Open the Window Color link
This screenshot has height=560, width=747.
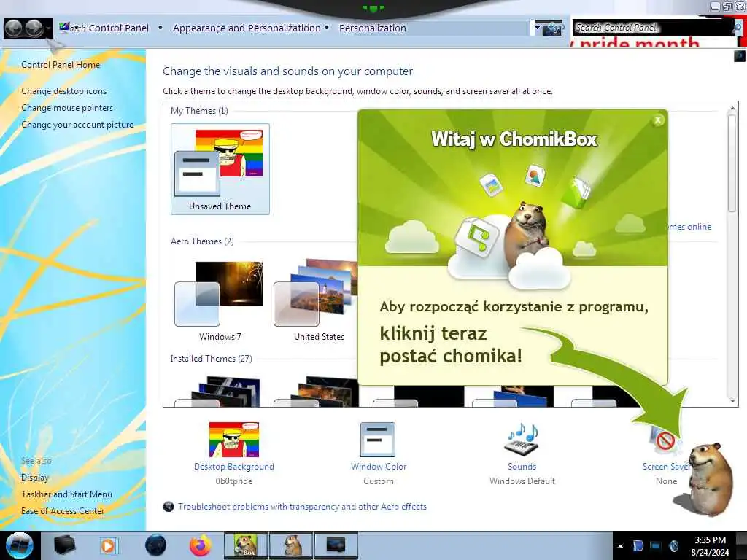point(379,467)
